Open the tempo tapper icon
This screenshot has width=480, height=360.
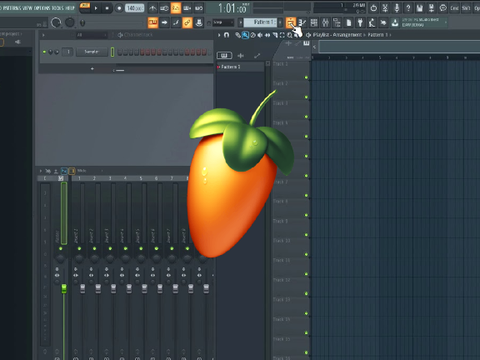[x=372, y=23]
